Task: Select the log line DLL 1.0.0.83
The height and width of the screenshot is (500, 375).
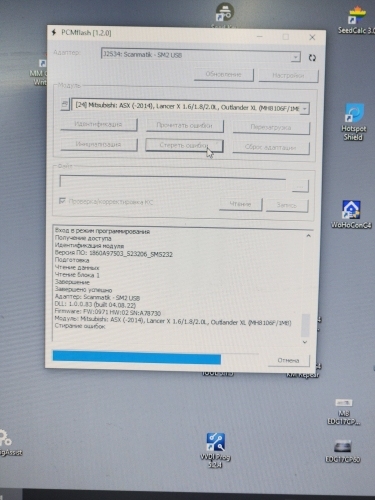Action: pyautogui.click(x=95, y=304)
